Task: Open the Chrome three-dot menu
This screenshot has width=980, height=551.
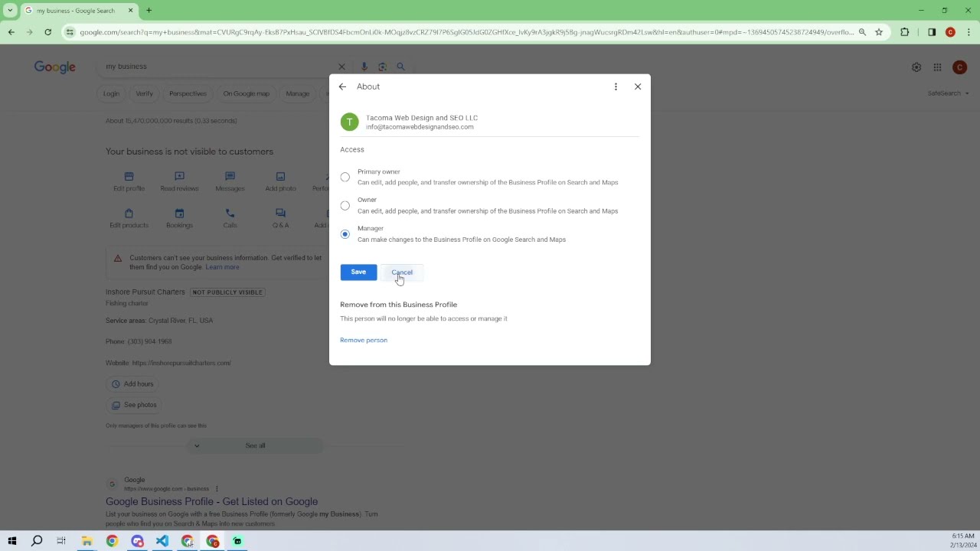Action: pos(969,32)
